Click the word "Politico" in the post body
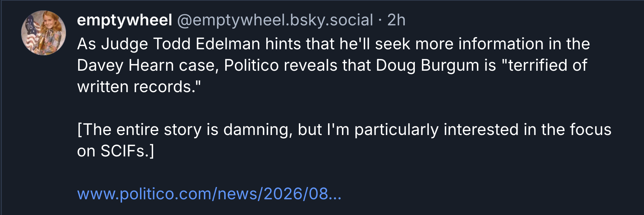 [x=251, y=65]
